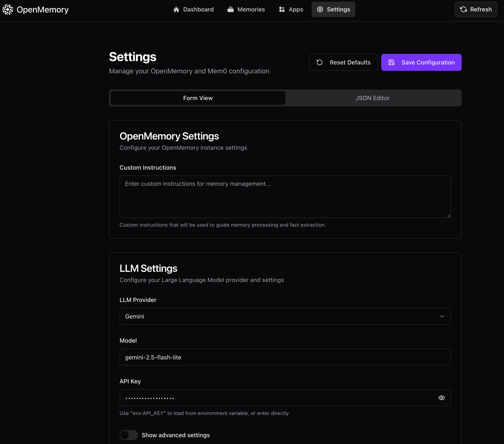Open the LLM Provider Gemini dropdown
Screen dimensions: 504x444
tap(285, 316)
